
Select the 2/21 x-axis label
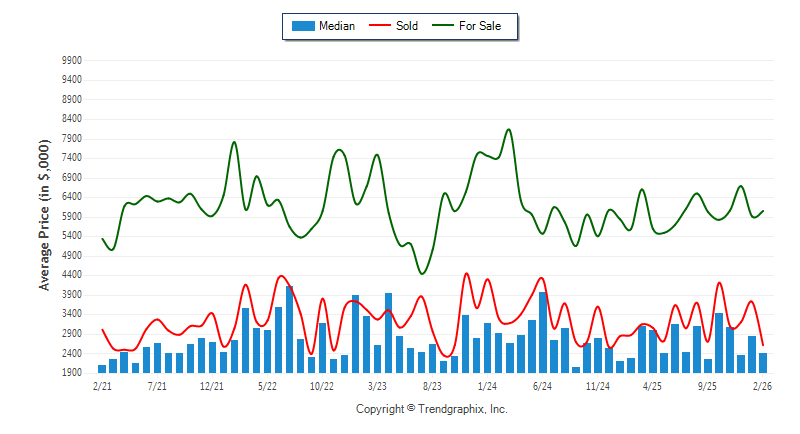pyautogui.click(x=102, y=385)
